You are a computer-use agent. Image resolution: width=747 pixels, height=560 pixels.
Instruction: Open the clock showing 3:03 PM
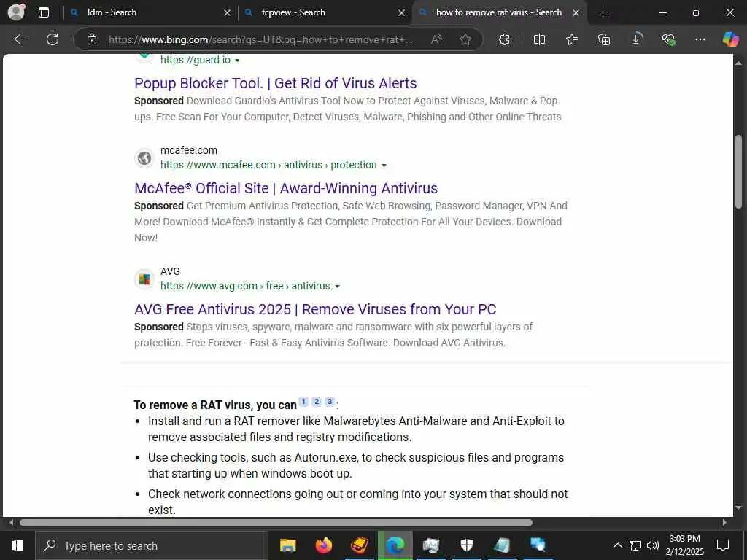(684, 545)
